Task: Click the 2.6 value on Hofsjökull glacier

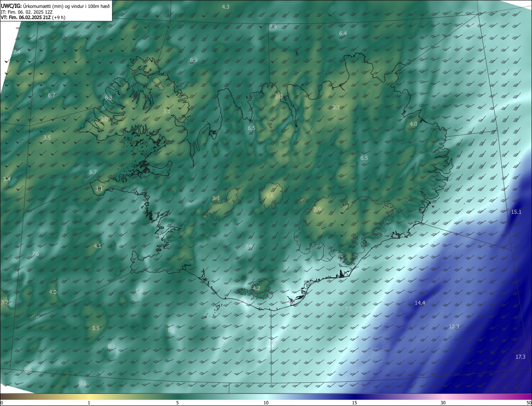Action: pyautogui.click(x=270, y=196)
